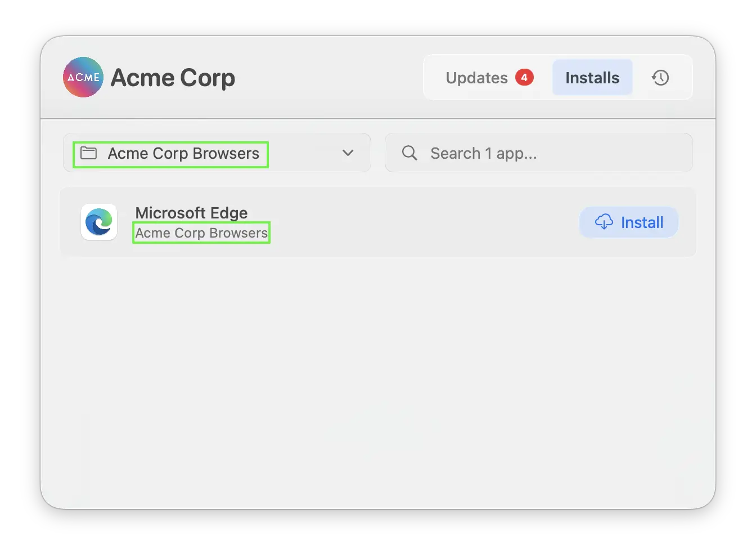Install Microsoft Edge
The image size is (756, 554).
(629, 222)
